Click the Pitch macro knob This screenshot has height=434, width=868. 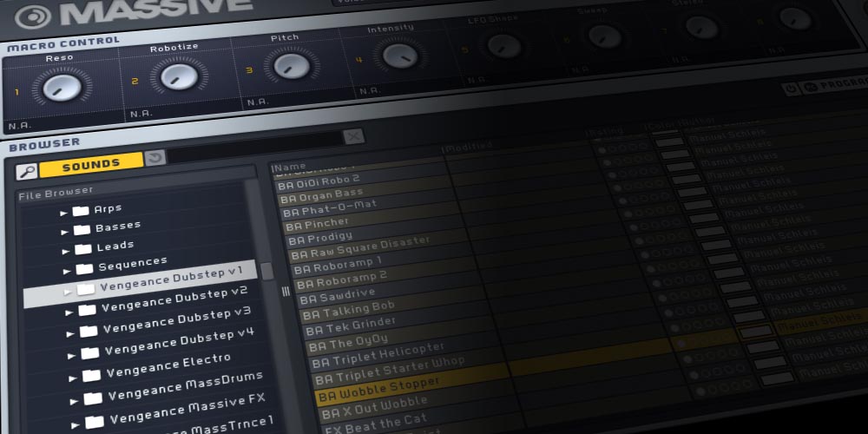[291, 66]
